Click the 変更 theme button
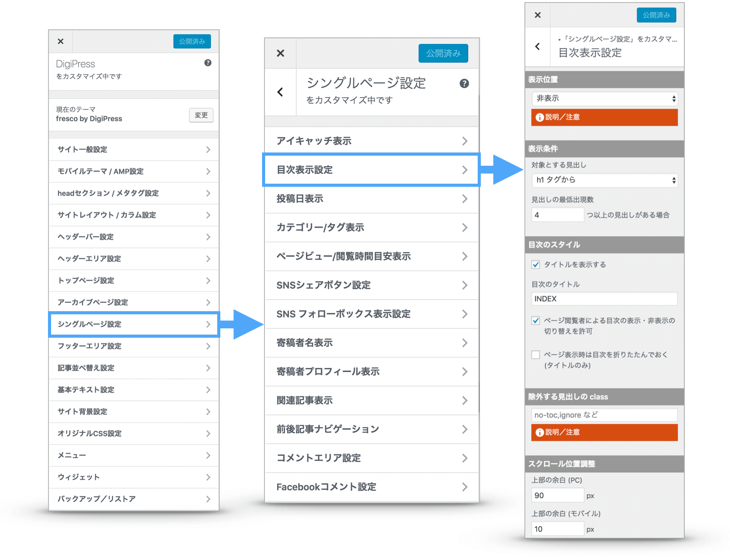The height and width of the screenshot is (560, 730). click(x=201, y=115)
